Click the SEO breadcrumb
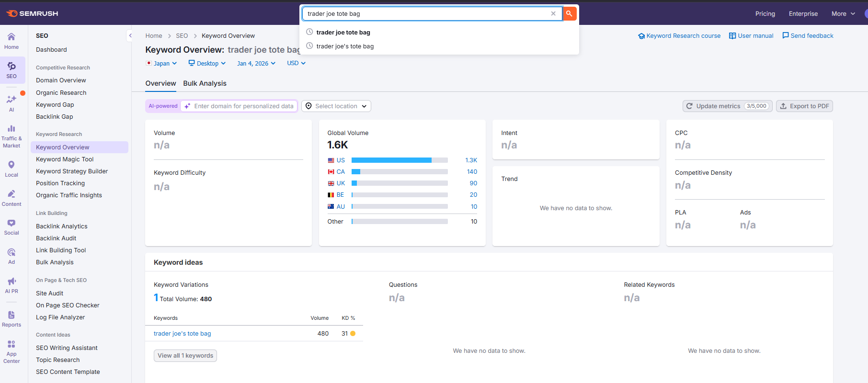Viewport: 868px width, 383px height. pyautogui.click(x=182, y=35)
